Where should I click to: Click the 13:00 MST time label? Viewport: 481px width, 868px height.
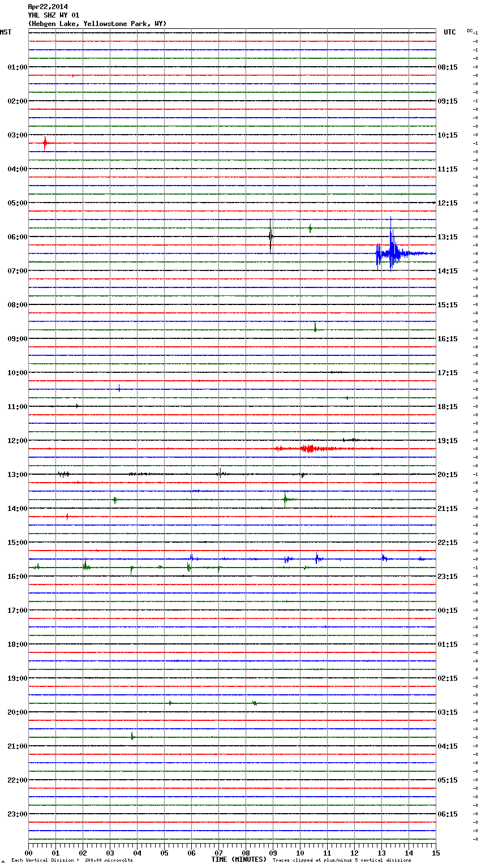pos(18,475)
